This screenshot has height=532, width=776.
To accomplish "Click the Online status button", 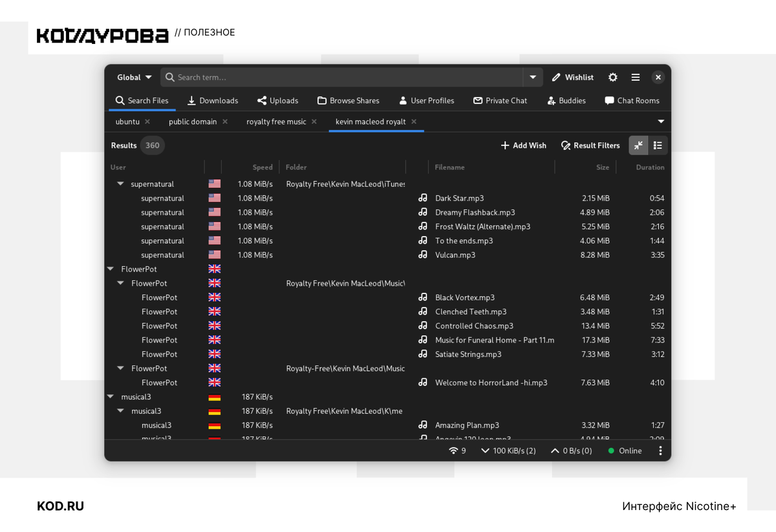I will (x=625, y=451).
